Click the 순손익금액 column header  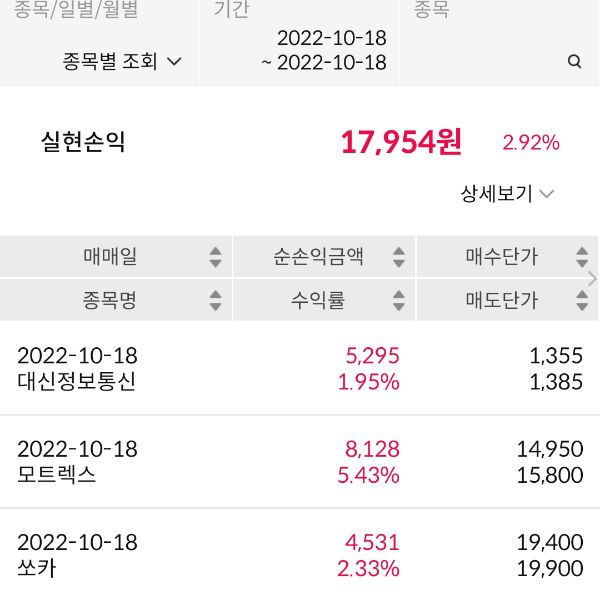pos(317,257)
